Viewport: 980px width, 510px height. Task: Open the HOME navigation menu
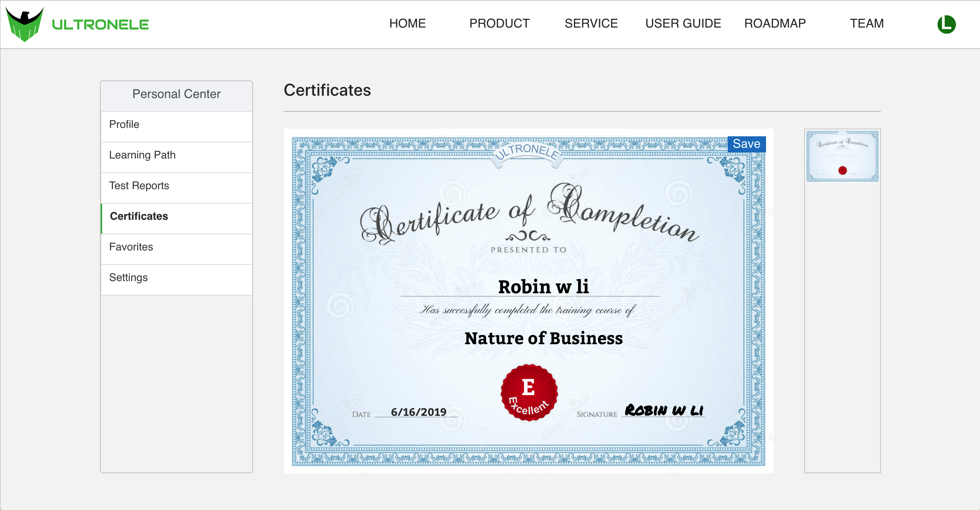pos(407,24)
